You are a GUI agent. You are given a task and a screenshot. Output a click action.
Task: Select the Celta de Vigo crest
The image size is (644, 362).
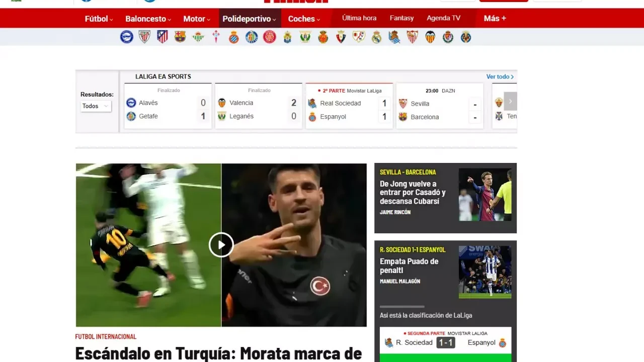tap(216, 37)
